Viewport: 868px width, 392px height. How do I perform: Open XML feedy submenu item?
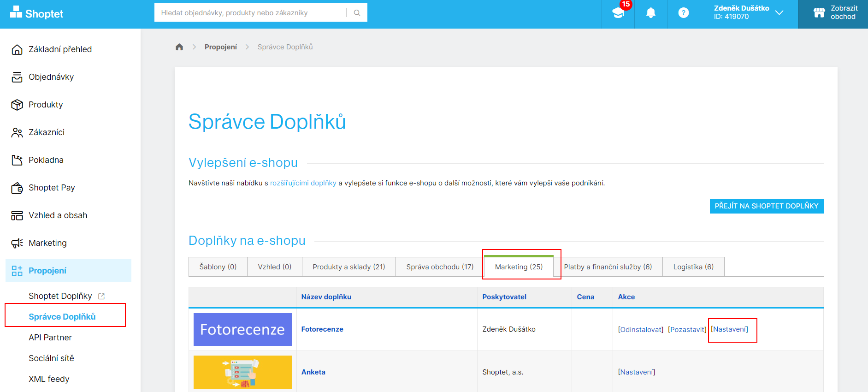(49, 379)
